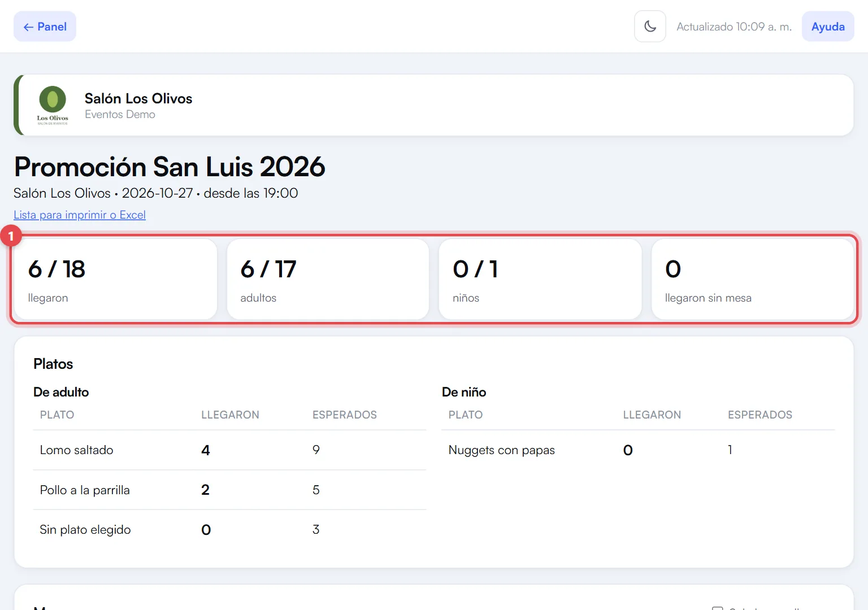Click Sin plato elegido arrived count 0

click(x=206, y=530)
